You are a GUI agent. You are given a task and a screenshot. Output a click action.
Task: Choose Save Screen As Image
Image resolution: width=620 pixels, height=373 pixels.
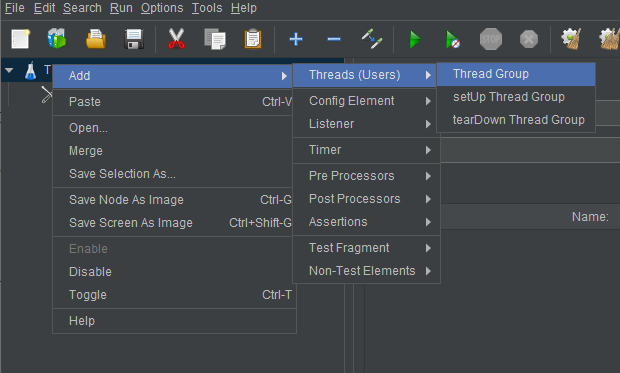coord(173,223)
